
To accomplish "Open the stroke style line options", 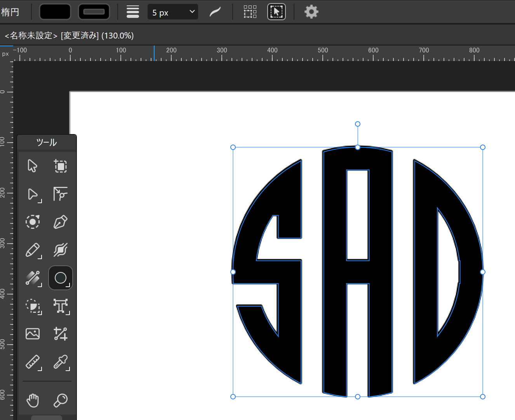I will 132,12.
